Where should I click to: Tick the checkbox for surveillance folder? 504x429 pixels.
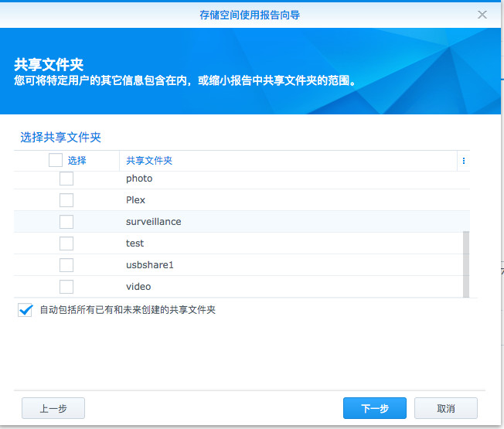66,222
